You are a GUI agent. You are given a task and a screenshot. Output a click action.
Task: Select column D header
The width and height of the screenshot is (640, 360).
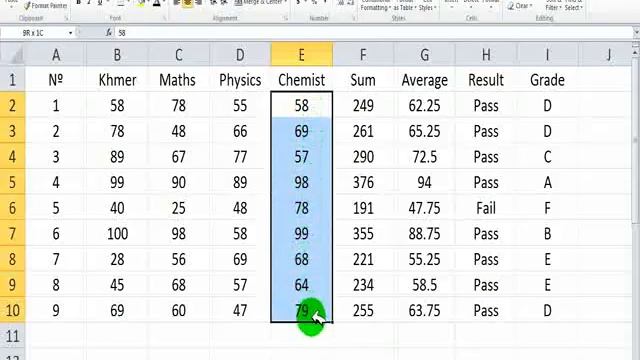[x=240, y=55]
